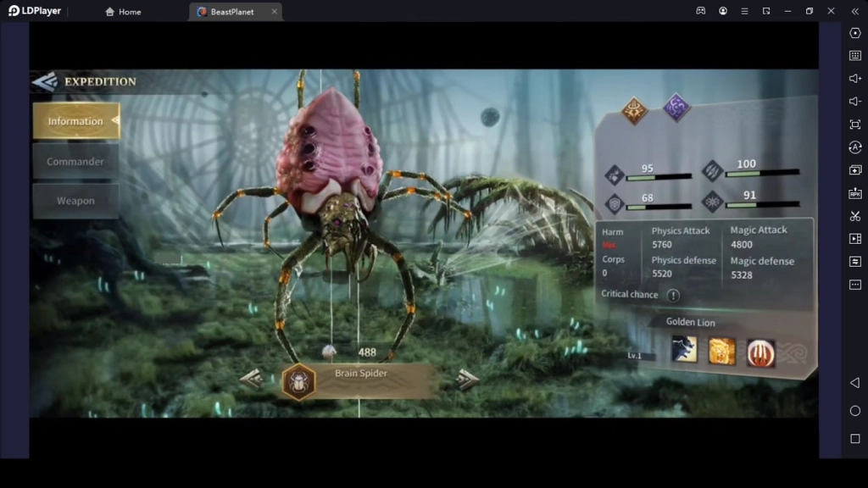
Task: Switch to the Commander tab
Action: click(x=75, y=160)
